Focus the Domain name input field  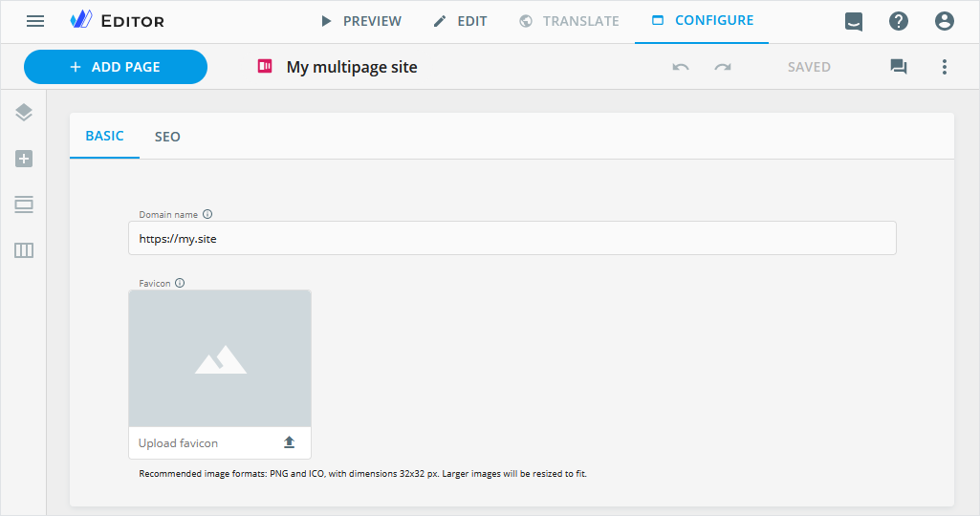click(512, 238)
